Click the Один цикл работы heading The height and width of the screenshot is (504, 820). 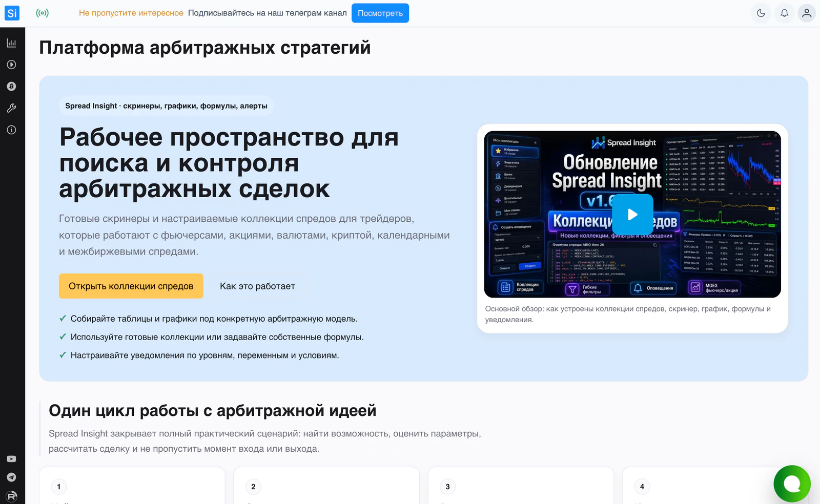212,410
